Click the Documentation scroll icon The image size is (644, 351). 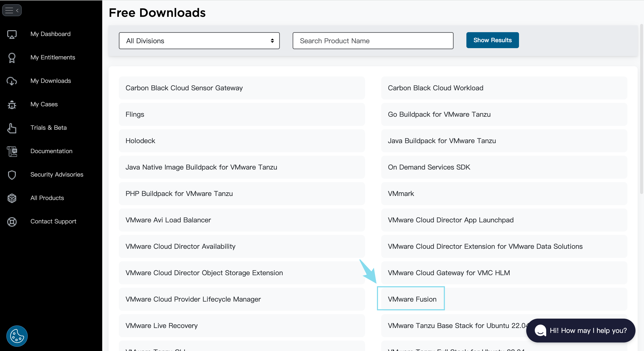pyautogui.click(x=12, y=151)
